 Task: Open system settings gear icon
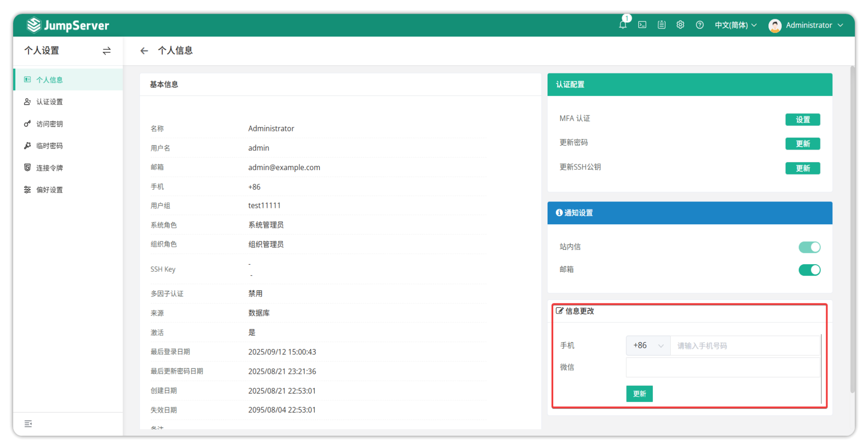coord(680,25)
